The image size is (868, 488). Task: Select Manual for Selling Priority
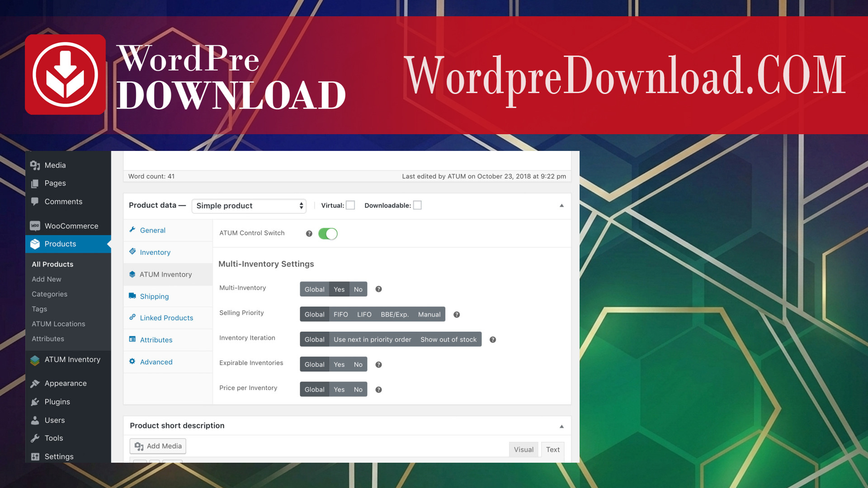pos(429,314)
